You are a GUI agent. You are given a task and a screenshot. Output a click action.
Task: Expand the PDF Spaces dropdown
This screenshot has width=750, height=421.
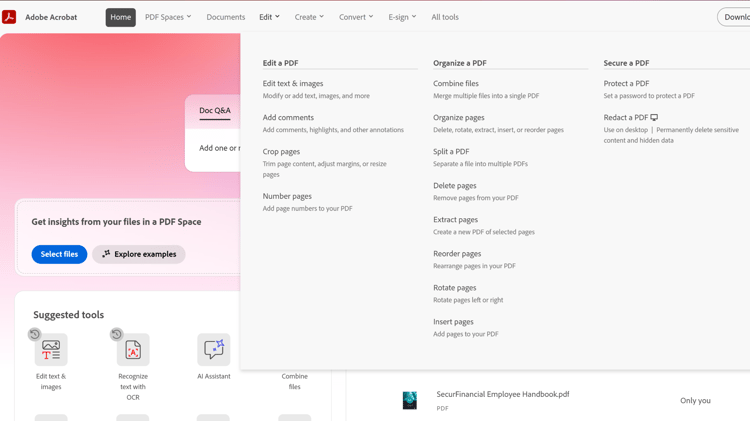(x=168, y=17)
